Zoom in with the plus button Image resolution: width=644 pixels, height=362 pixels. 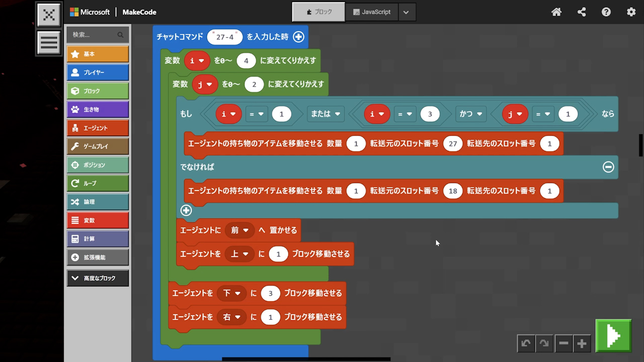(582, 343)
